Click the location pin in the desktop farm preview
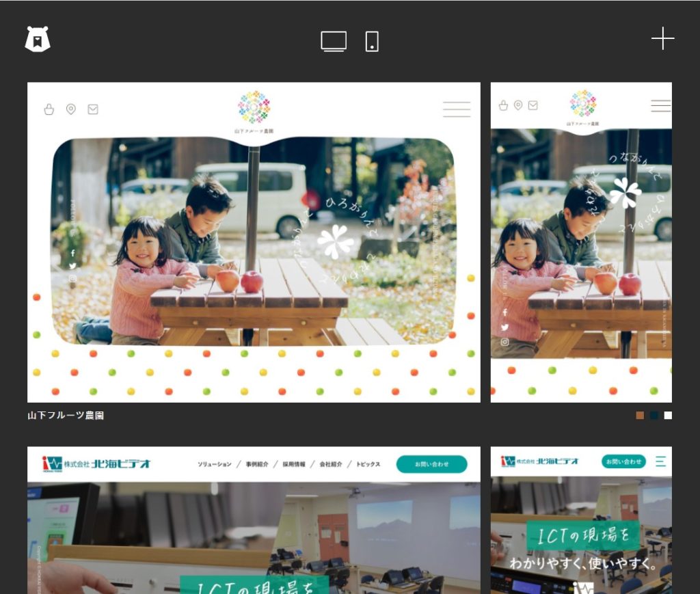Screen dimensions: 700x594 tap(70, 109)
